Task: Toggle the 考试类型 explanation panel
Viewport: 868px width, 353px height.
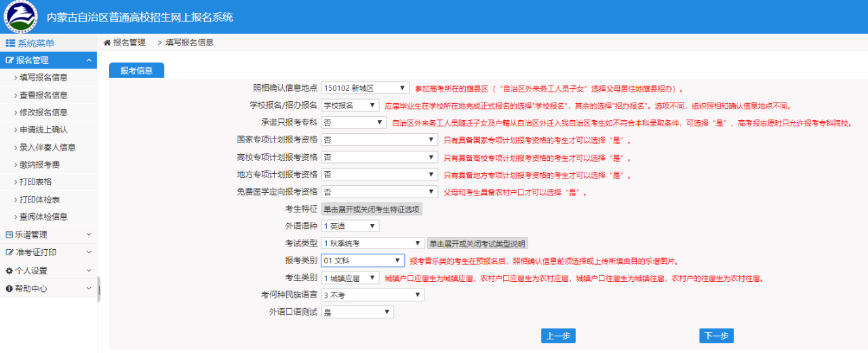Action: [x=477, y=244]
